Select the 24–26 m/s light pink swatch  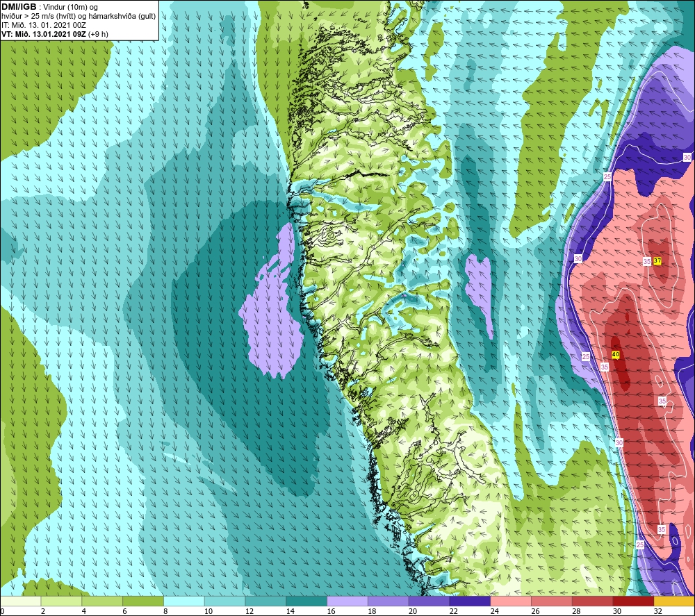(511, 601)
